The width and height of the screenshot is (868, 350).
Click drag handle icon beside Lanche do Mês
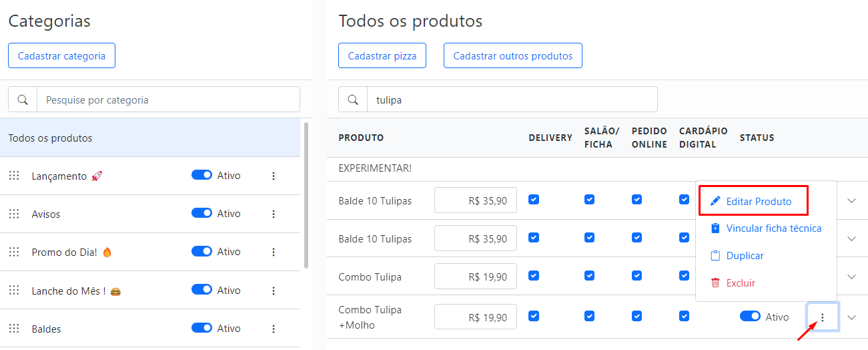click(14, 291)
